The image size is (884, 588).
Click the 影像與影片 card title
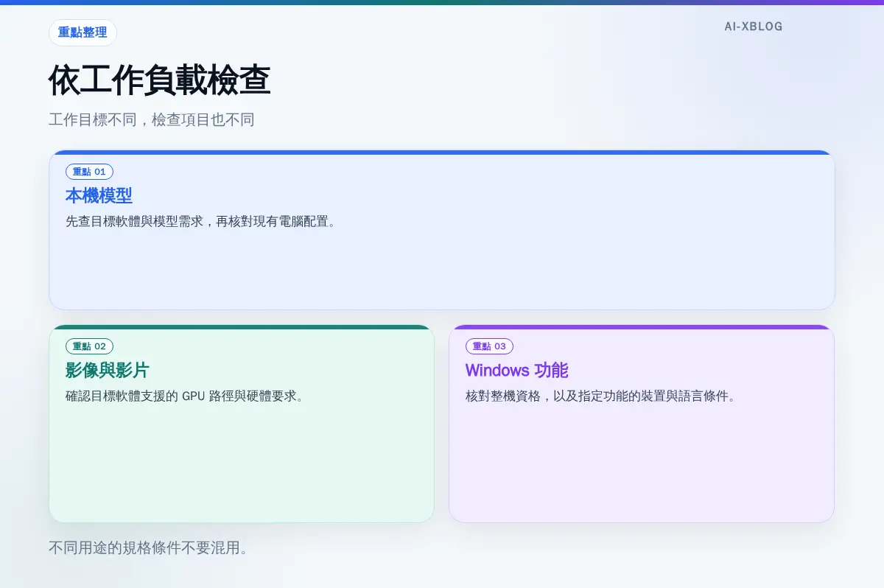click(108, 371)
